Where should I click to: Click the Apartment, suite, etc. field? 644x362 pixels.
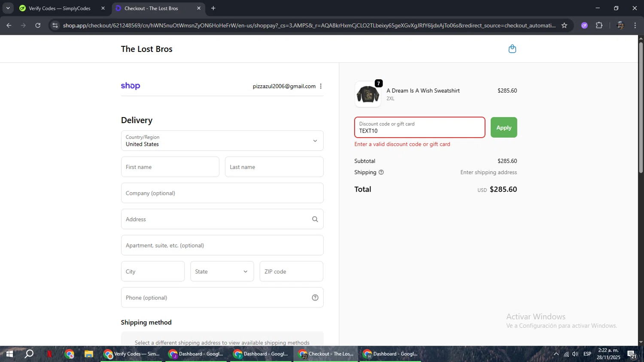(222, 245)
